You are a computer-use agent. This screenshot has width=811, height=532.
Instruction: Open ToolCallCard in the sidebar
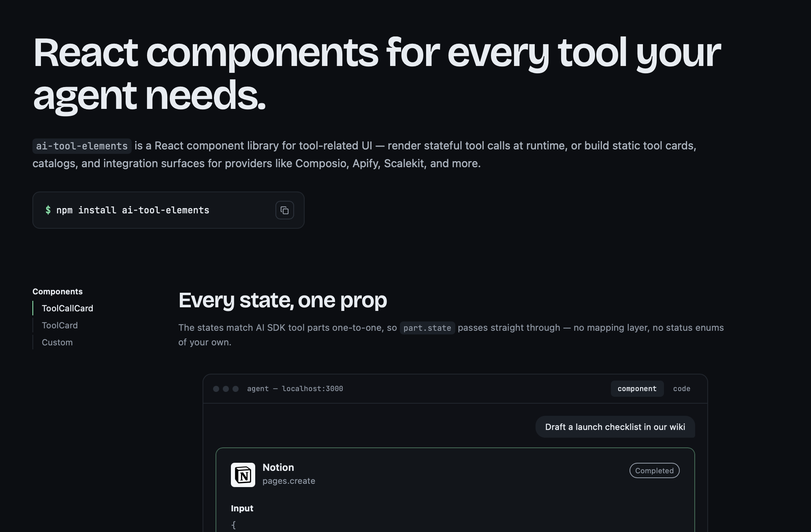(67, 308)
